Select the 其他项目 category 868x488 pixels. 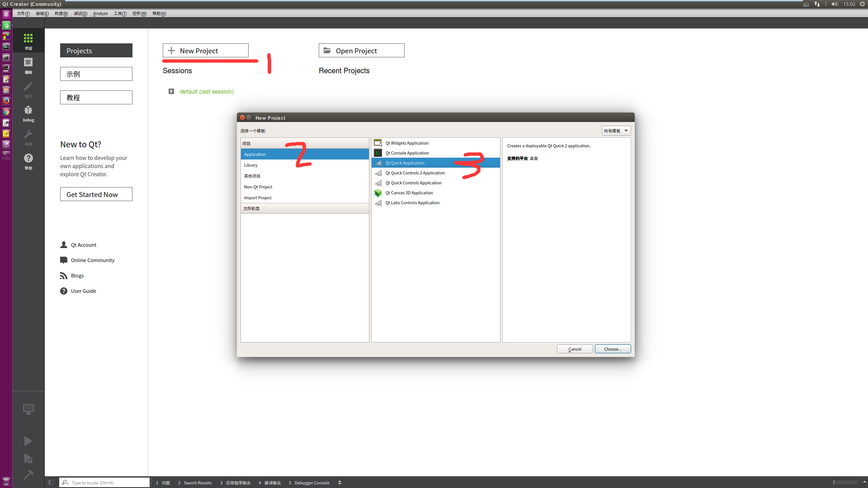click(305, 176)
